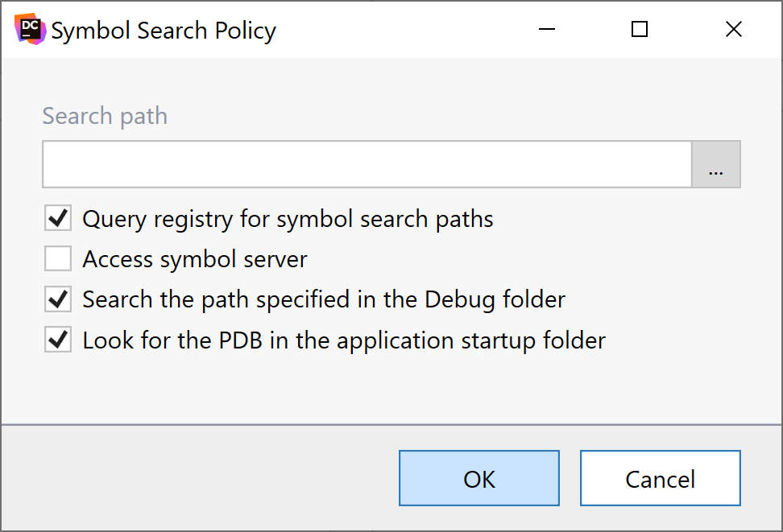Toggle "Look for the PDB in the application startup folder"
This screenshot has height=532, width=783.
(57, 339)
